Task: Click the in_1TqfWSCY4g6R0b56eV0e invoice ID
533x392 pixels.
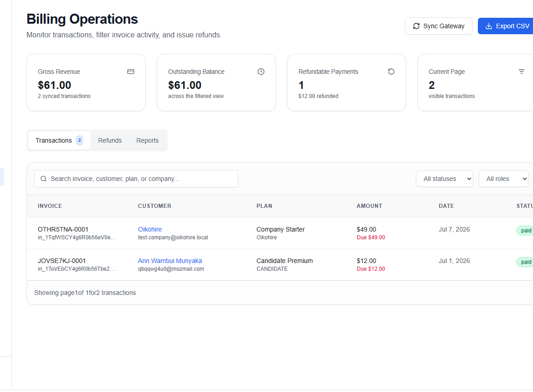Action: pos(77,237)
